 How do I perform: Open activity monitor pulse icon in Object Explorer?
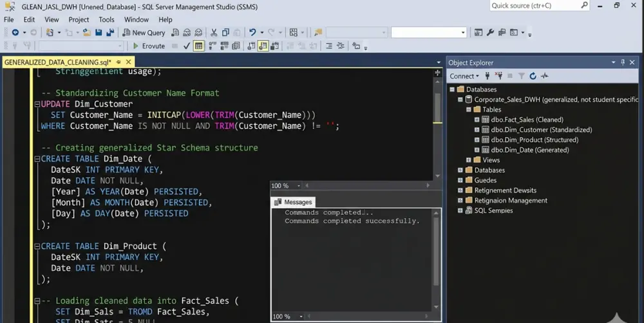(545, 76)
